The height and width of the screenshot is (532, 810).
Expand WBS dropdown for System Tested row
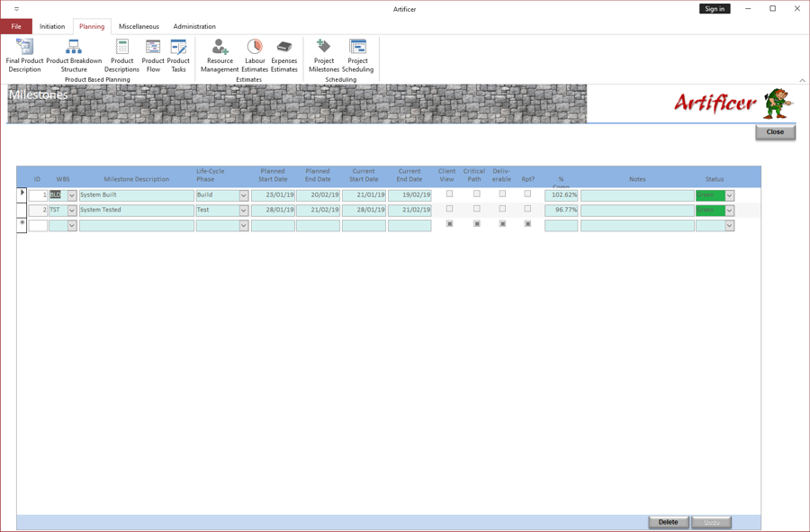coord(72,211)
